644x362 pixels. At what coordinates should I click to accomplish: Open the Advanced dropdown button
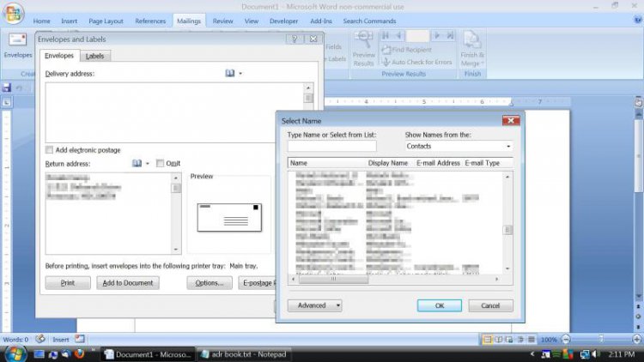314,305
